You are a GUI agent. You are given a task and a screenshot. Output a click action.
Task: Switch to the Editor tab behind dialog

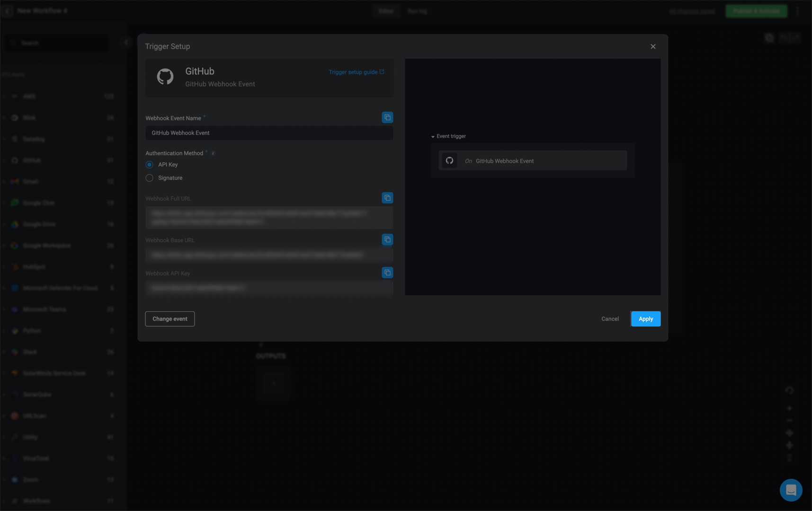pyautogui.click(x=386, y=11)
